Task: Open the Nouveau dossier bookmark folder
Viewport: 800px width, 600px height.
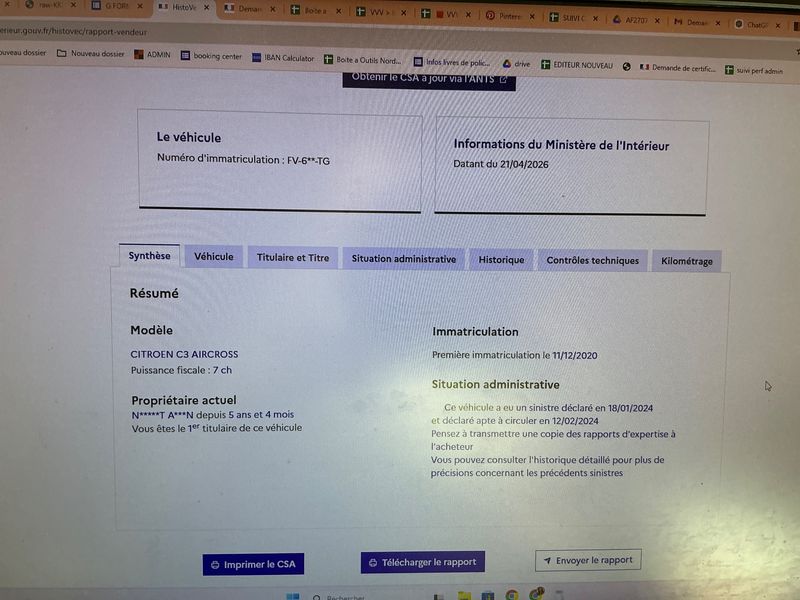Action: (91, 53)
